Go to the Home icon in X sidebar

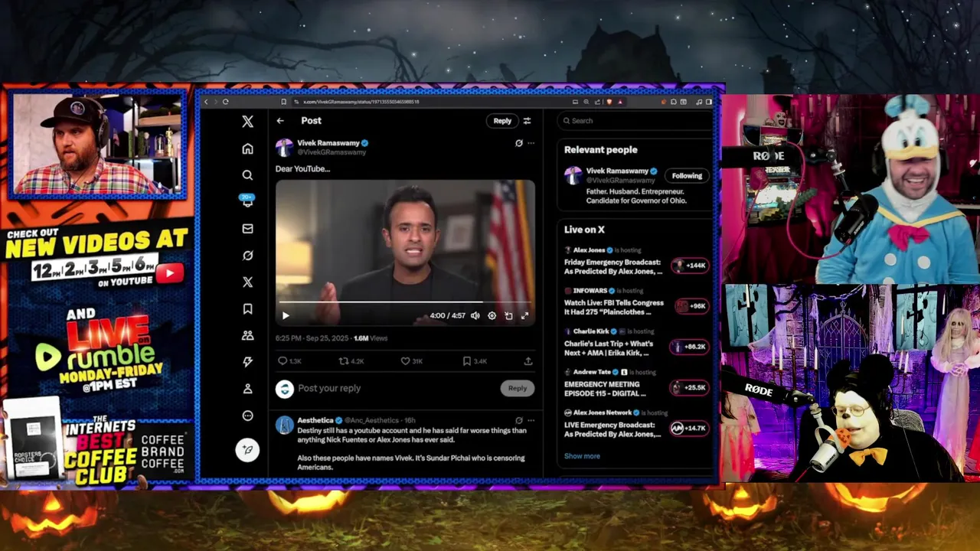(x=247, y=148)
